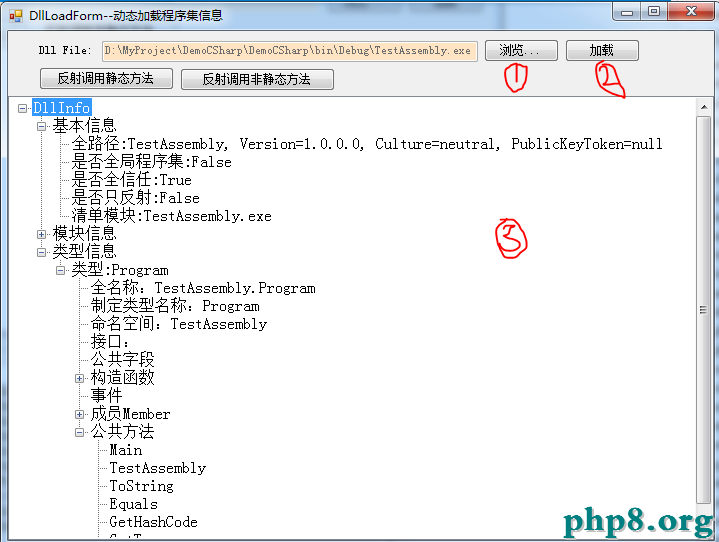Image resolution: width=719 pixels, height=542 pixels.
Task: Click the scrollbar up arrow
Action: click(x=704, y=107)
